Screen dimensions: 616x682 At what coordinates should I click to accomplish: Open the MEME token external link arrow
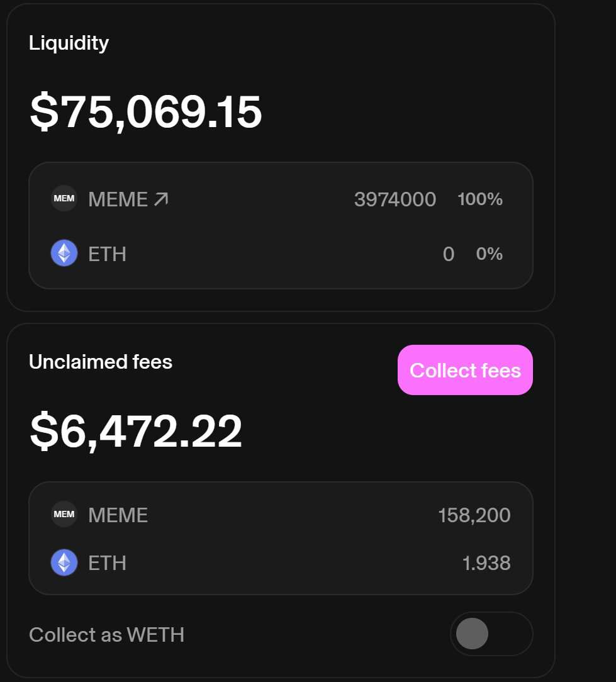pos(162,199)
